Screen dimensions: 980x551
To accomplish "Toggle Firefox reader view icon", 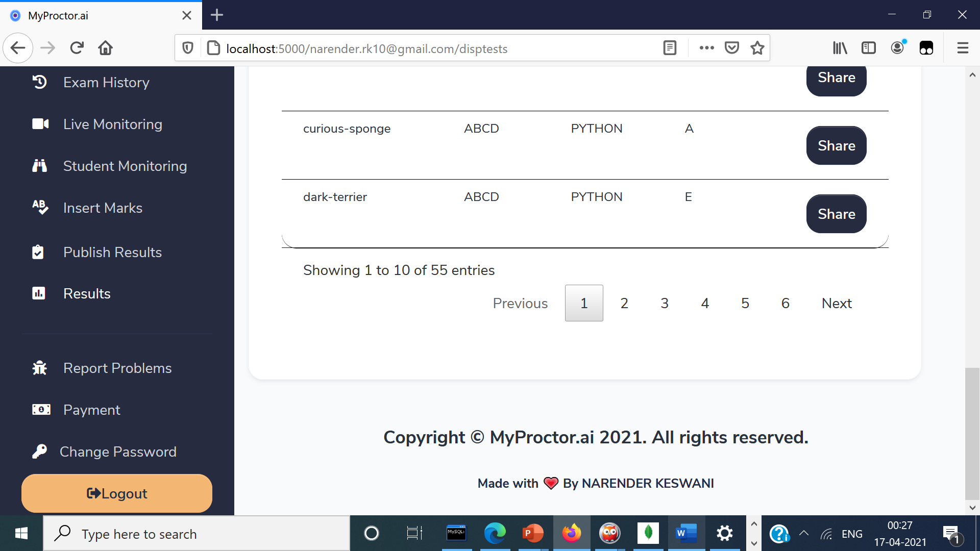I will pos(670,48).
